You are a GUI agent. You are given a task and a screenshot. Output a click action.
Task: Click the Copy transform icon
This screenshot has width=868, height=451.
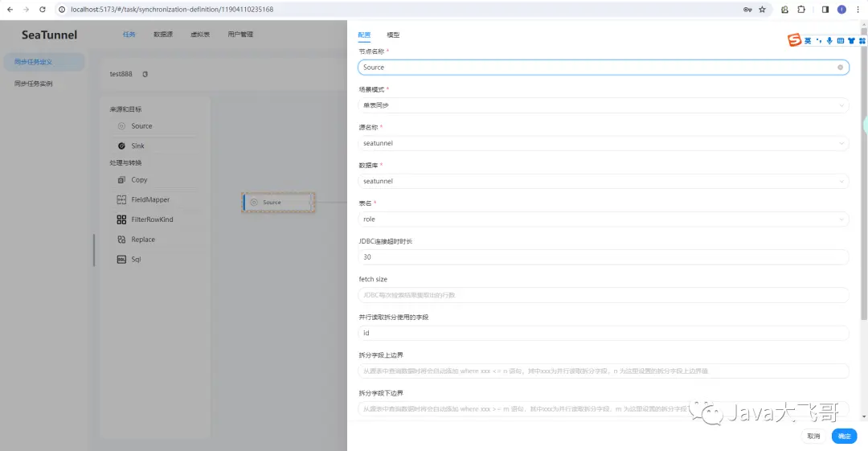(122, 180)
